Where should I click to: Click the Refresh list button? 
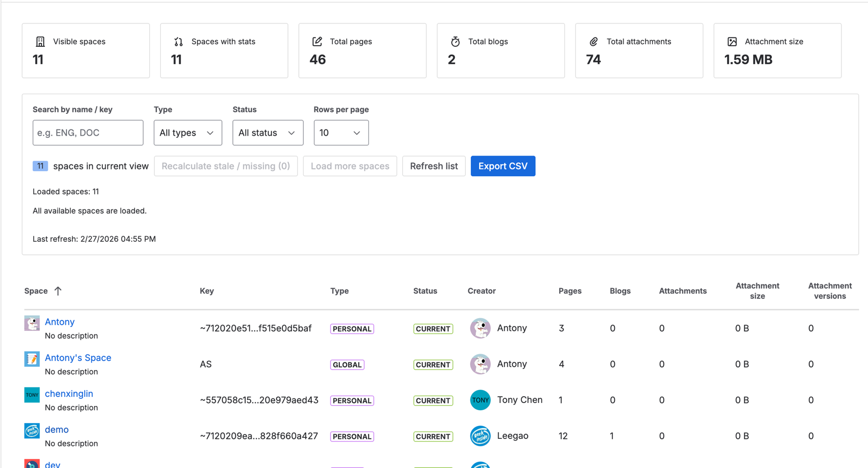coord(433,166)
